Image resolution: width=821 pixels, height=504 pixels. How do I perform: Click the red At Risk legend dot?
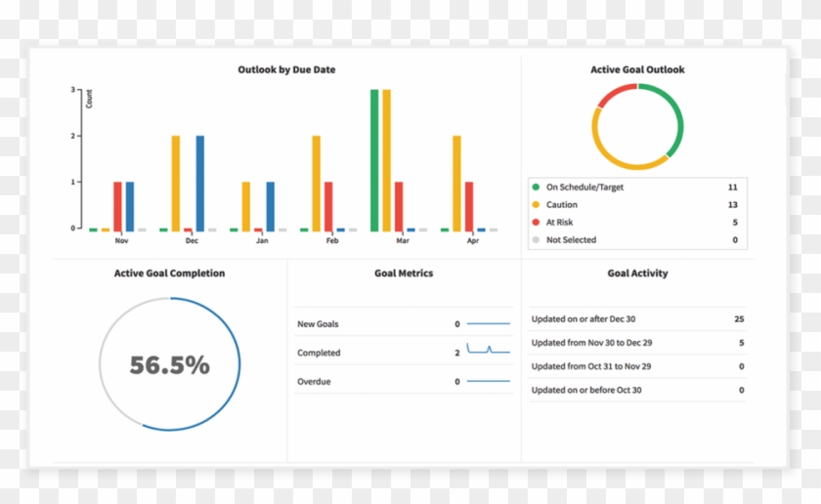pyautogui.click(x=535, y=223)
